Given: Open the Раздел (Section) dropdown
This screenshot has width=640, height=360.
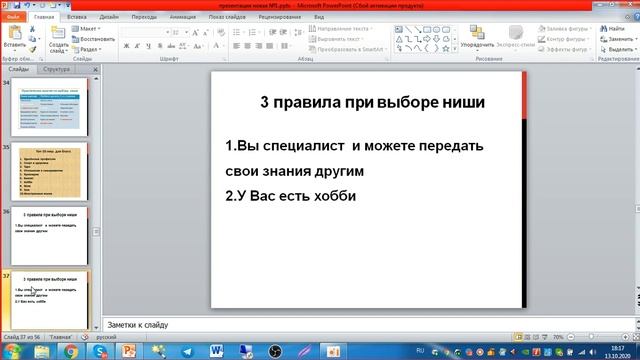Looking at the screenshot, I should tap(87, 49).
